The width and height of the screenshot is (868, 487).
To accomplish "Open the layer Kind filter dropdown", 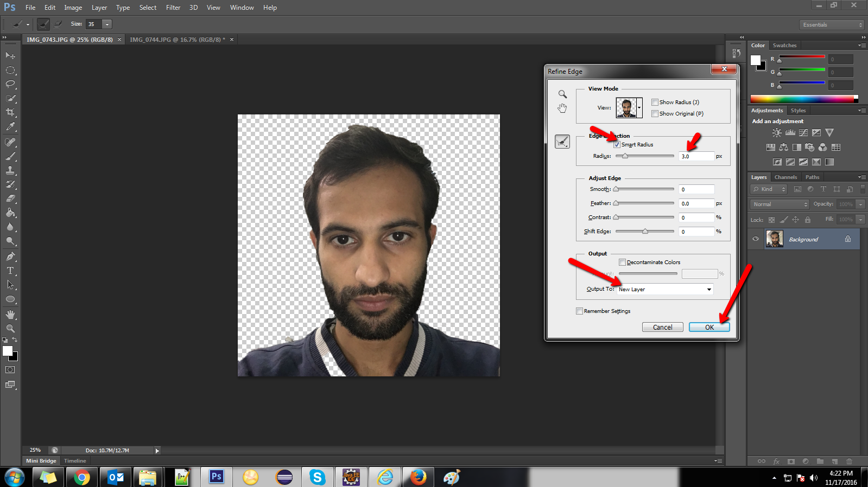I will (x=769, y=189).
